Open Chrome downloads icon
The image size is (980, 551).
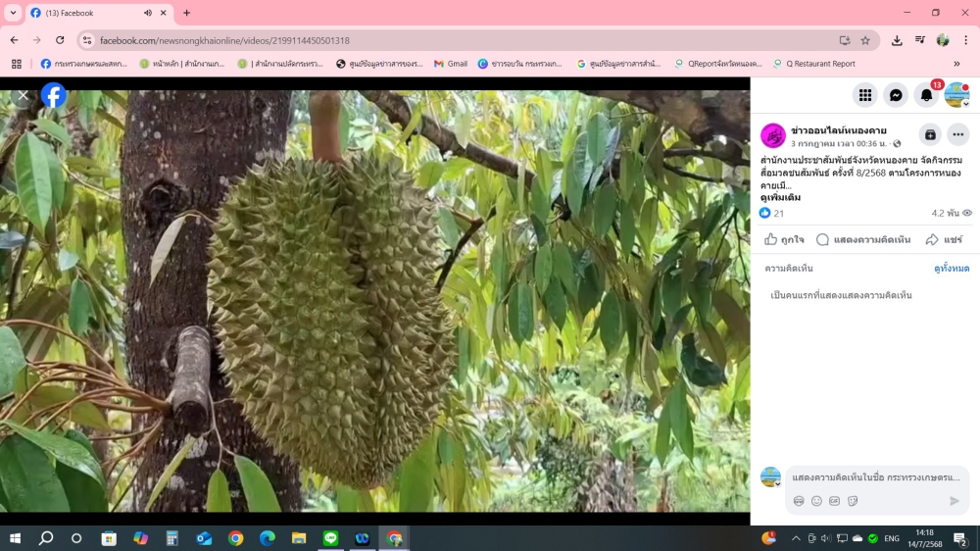897,40
